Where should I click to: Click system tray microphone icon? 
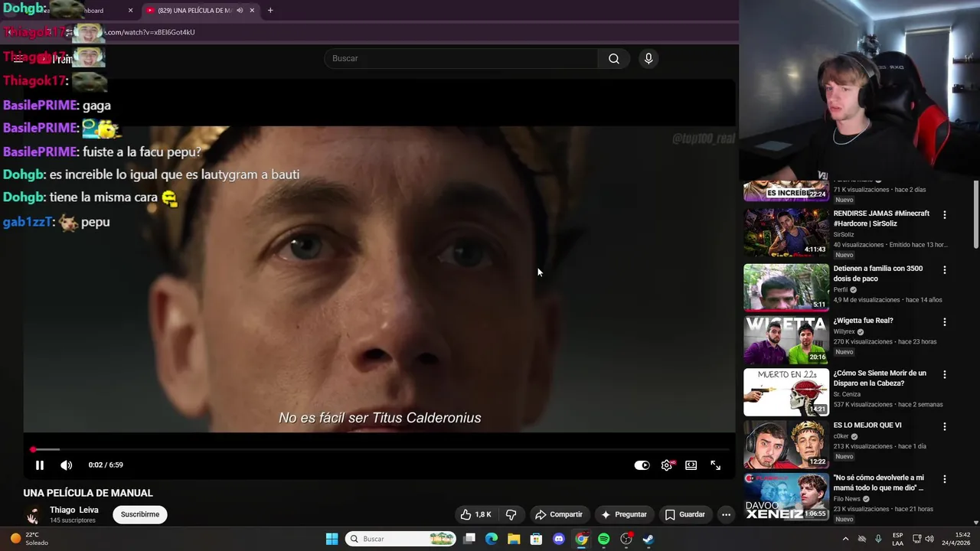click(x=878, y=539)
